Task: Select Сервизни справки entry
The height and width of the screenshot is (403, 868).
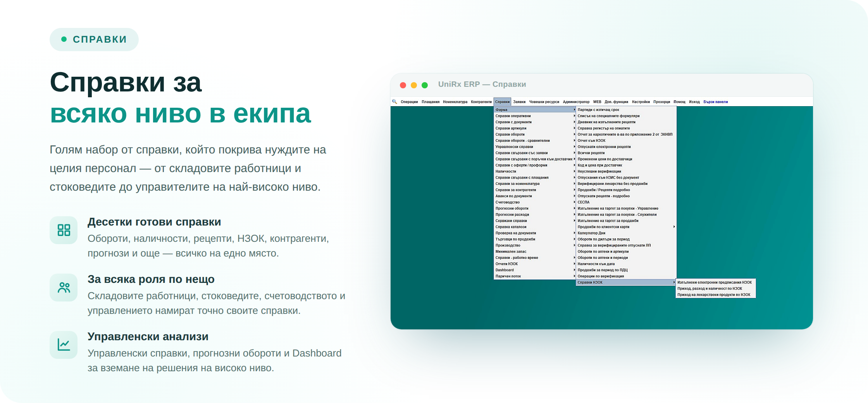Action: tap(535, 221)
